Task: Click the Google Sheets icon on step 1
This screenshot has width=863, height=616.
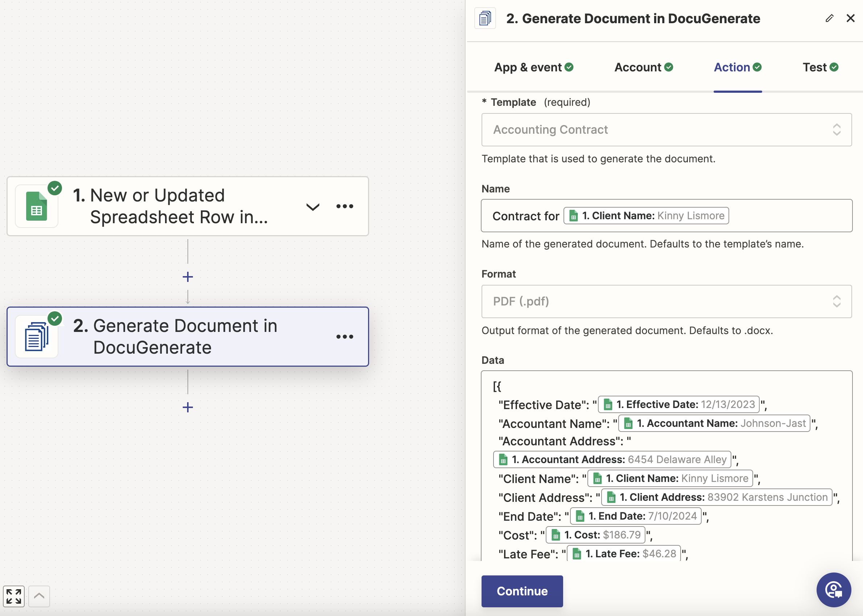Action: [x=36, y=206]
